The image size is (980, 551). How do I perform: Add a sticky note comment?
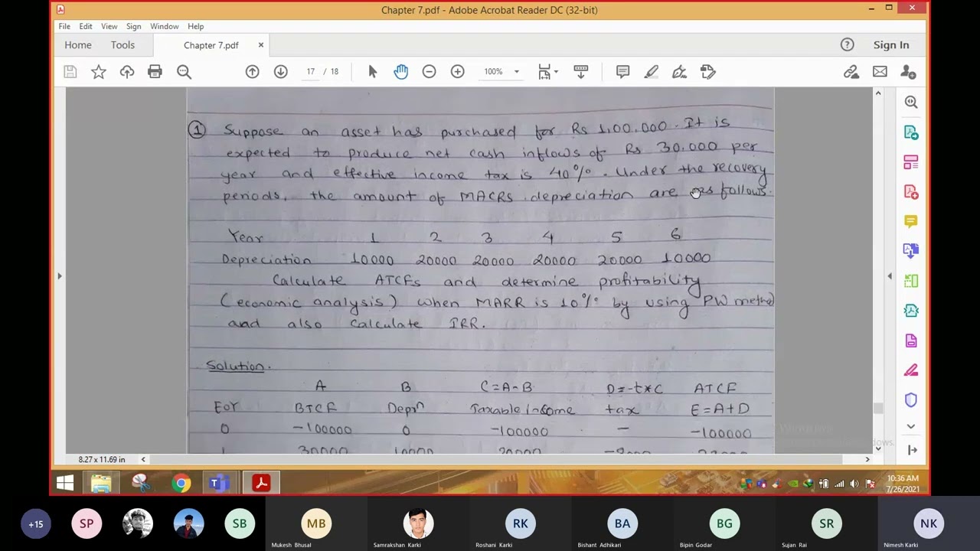622,72
